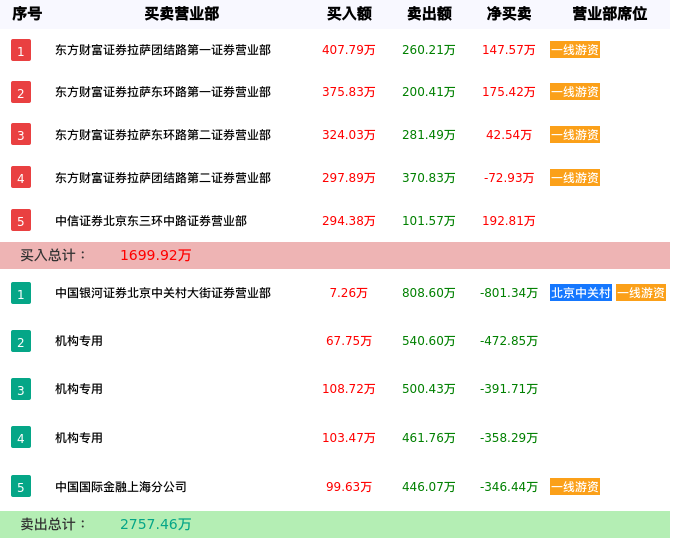Viewport: 676px width, 540px height.
Task: Click sell amount 370.83万
Action: click(429, 178)
